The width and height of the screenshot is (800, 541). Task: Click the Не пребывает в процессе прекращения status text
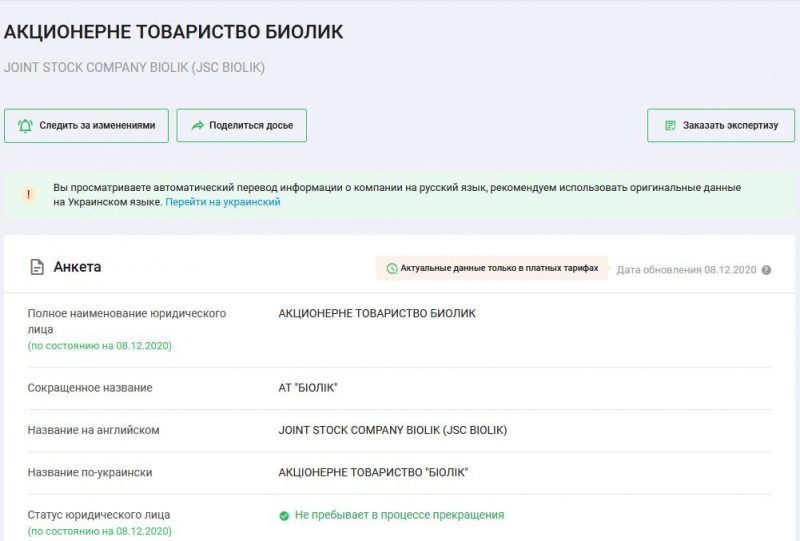(399, 515)
